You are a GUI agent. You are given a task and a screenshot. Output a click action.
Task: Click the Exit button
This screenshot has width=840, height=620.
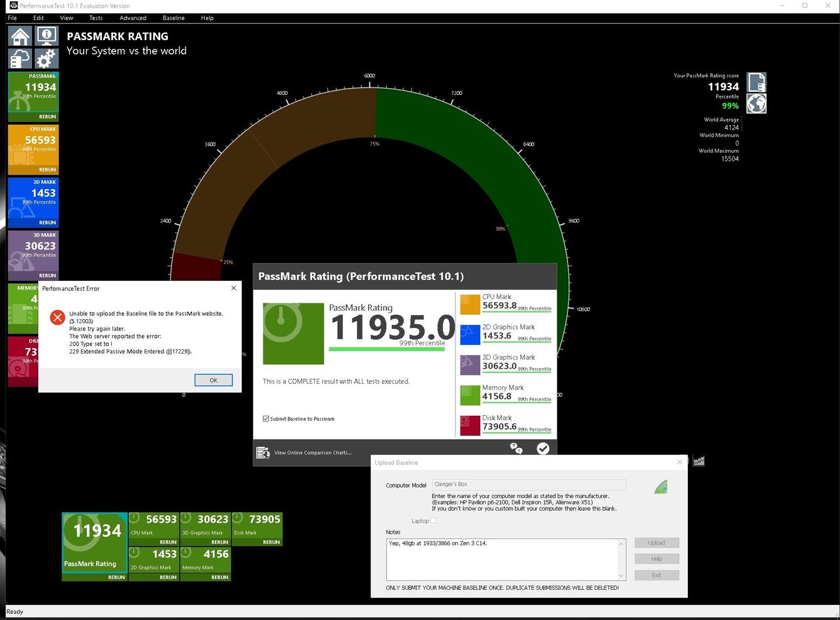657,575
